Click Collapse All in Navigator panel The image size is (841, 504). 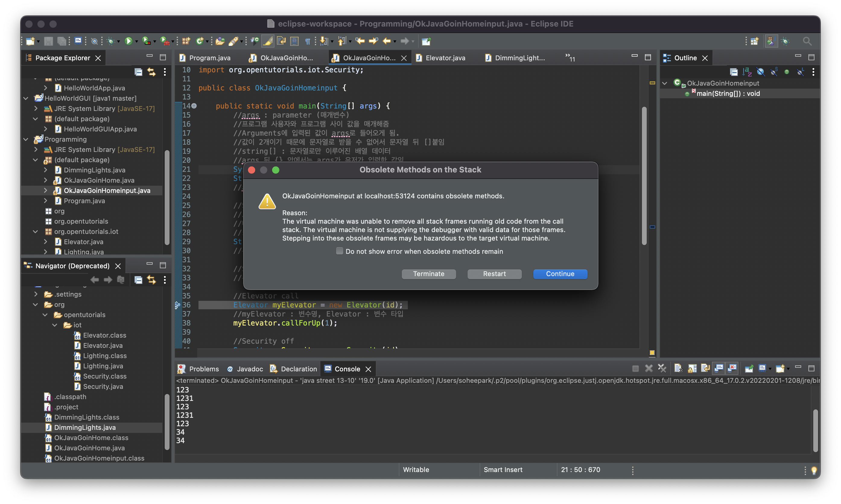(x=138, y=280)
